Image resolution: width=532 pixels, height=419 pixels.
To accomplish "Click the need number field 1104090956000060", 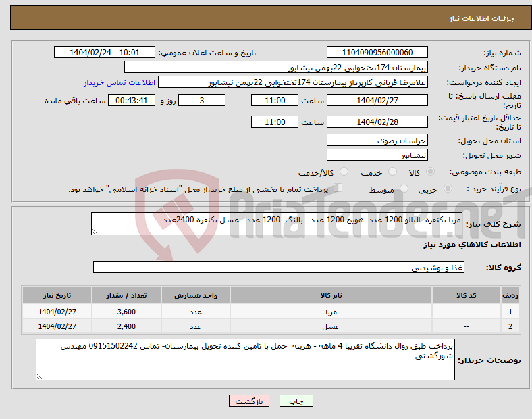I will tap(377, 52).
